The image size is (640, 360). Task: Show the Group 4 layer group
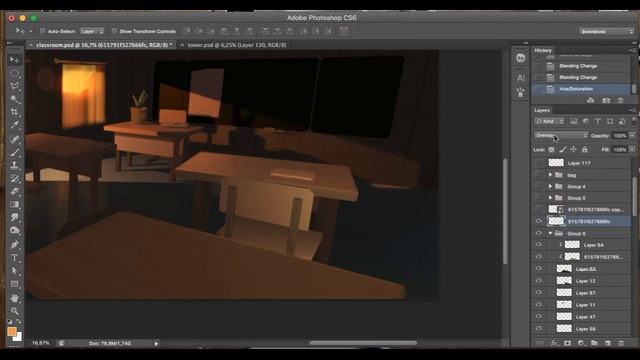tap(539, 186)
